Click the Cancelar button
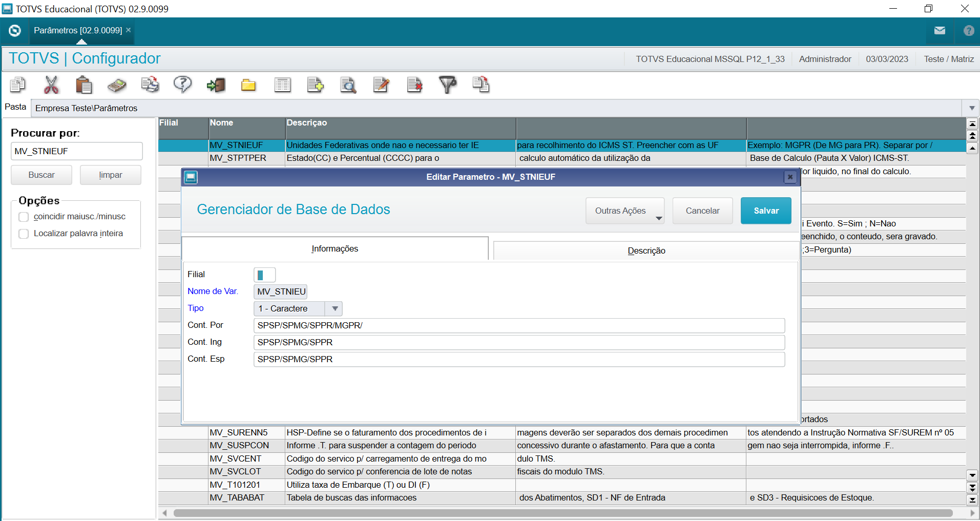The height and width of the screenshot is (521, 980). [x=702, y=211]
